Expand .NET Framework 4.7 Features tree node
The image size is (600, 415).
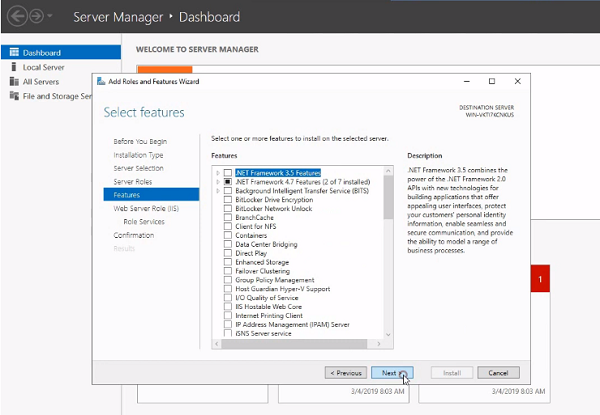point(218,182)
